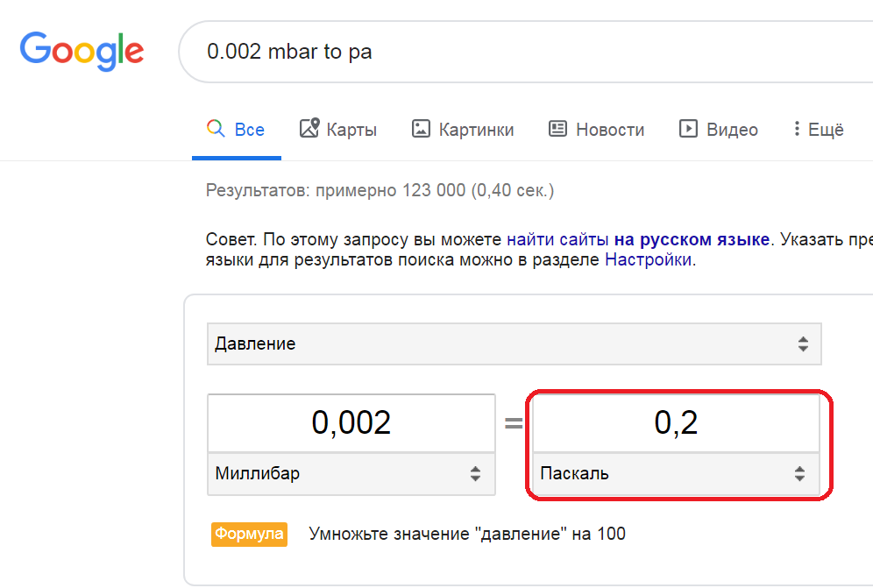Open the Новости tab
This screenshot has width=873, height=588.
pos(610,130)
